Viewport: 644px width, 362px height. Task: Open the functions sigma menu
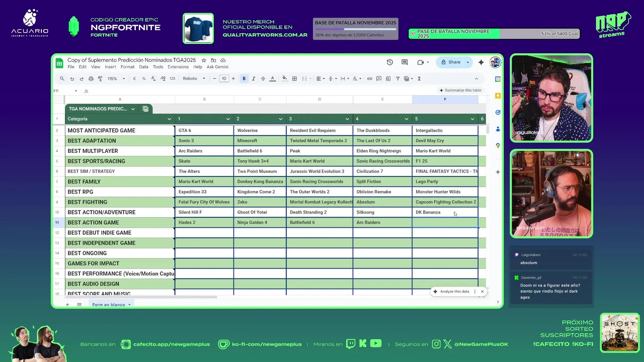tap(419, 78)
